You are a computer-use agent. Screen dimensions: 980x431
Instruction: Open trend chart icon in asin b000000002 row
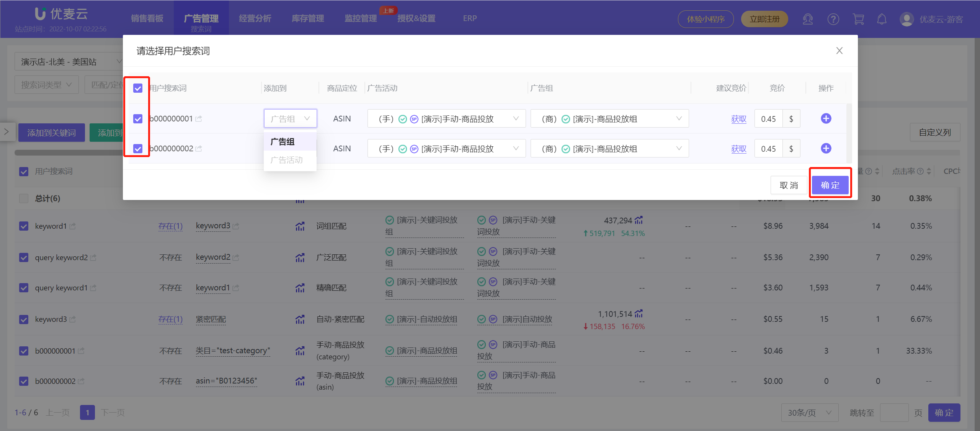pos(300,381)
